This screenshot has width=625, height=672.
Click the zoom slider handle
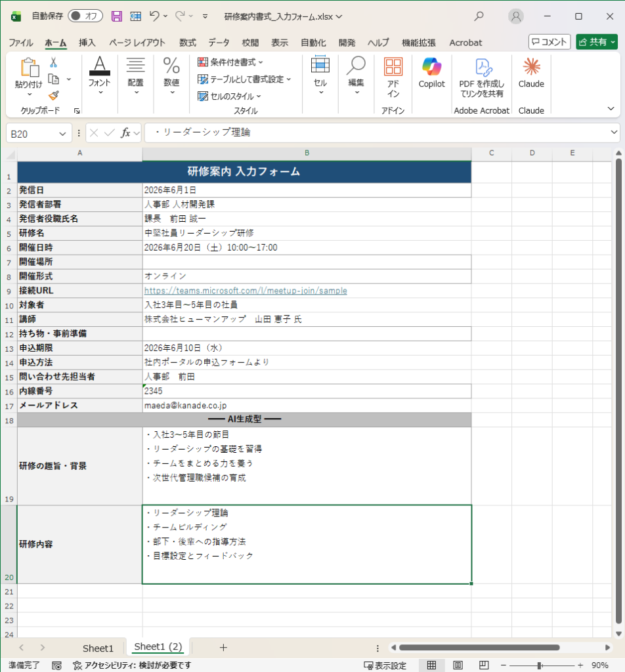539,665
